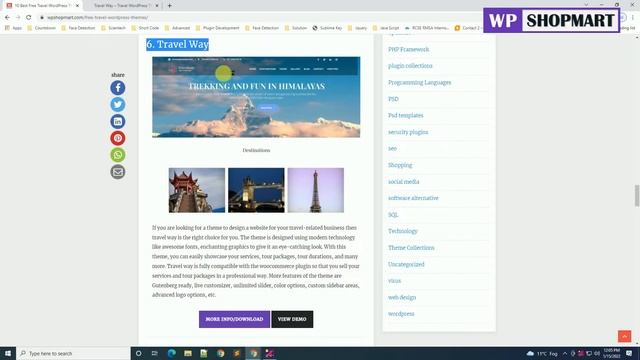Click the orange back-to-top arrow button

pos(624,336)
